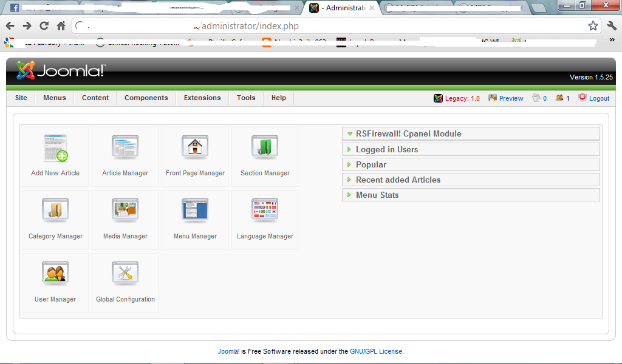Open the Language Manager flags icon
Viewport: 622px width, 364px height.
click(265, 210)
